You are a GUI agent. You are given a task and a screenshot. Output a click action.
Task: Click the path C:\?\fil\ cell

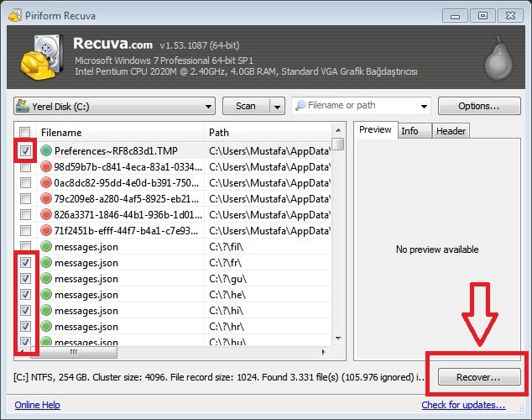point(227,246)
